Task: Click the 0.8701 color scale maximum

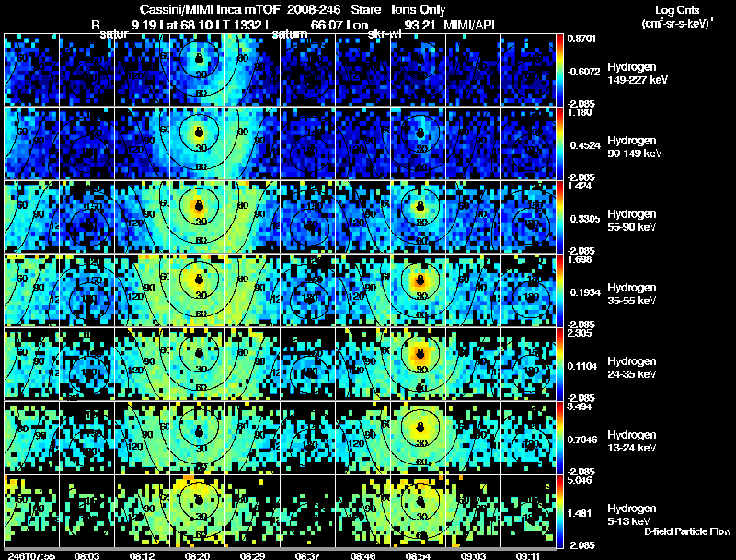Action: pos(581,39)
